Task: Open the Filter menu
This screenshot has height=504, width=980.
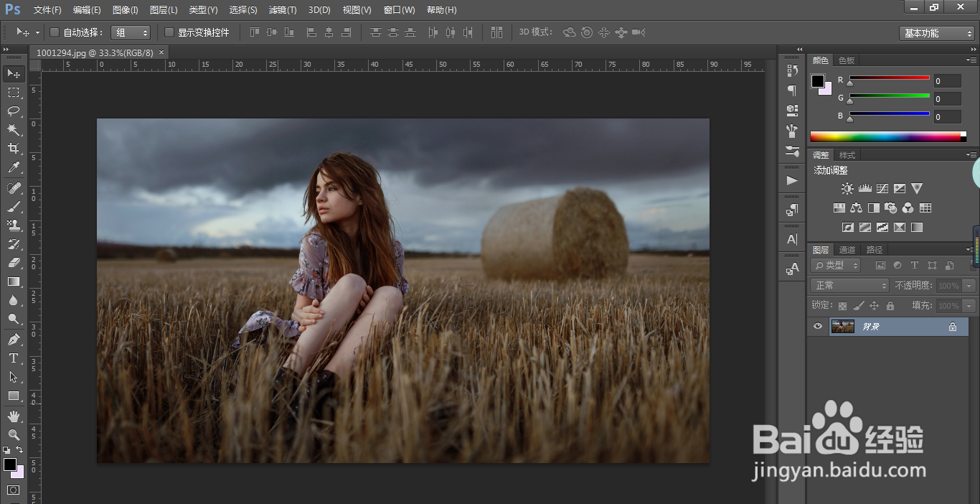Action: [x=283, y=10]
